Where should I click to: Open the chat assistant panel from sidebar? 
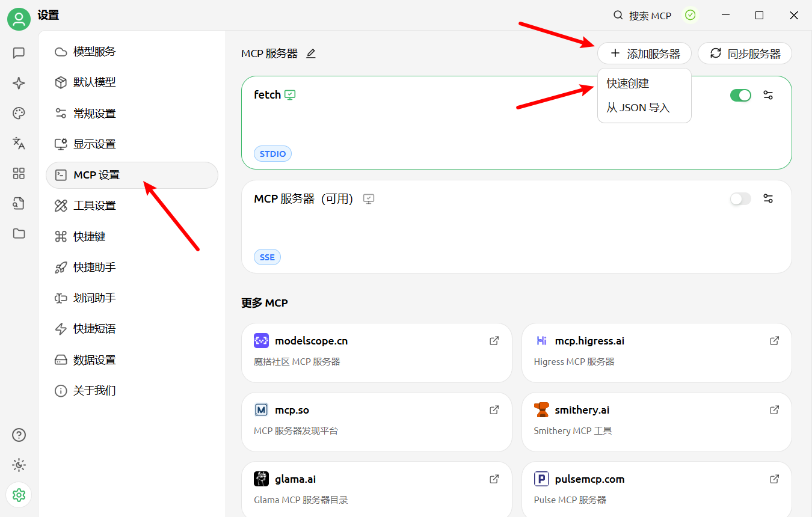(19, 53)
